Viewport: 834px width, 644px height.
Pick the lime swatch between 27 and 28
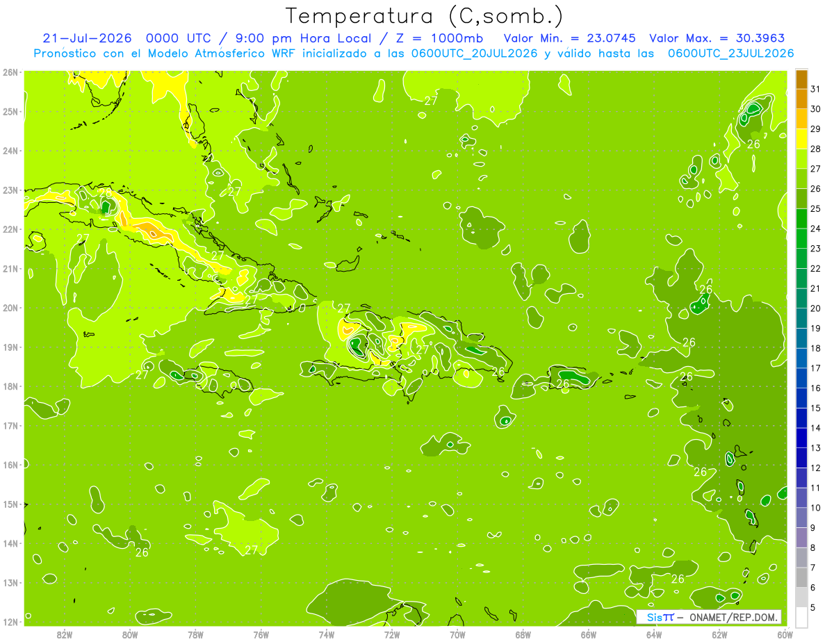tap(801, 158)
